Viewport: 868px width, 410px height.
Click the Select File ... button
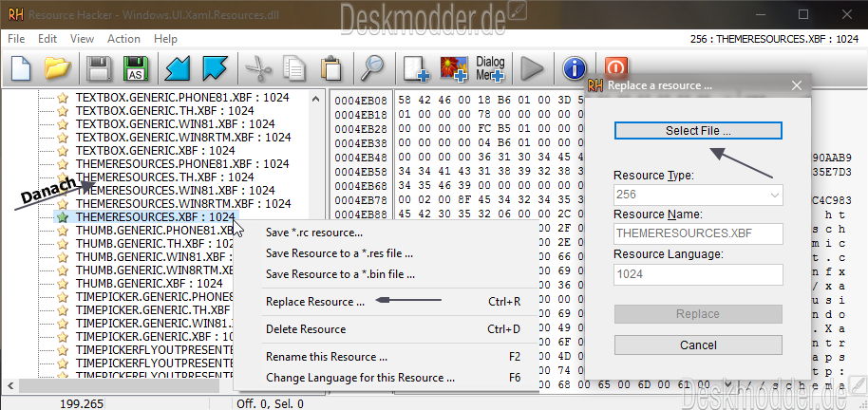point(698,131)
